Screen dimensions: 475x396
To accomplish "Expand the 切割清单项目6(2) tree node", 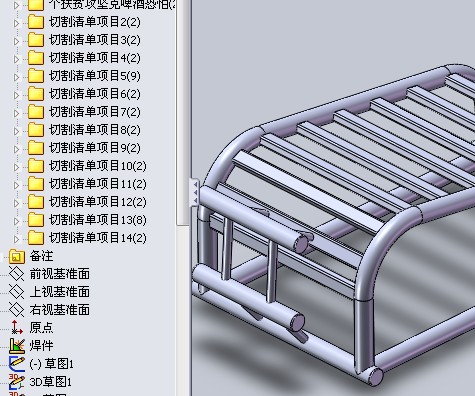I will coord(16,95).
